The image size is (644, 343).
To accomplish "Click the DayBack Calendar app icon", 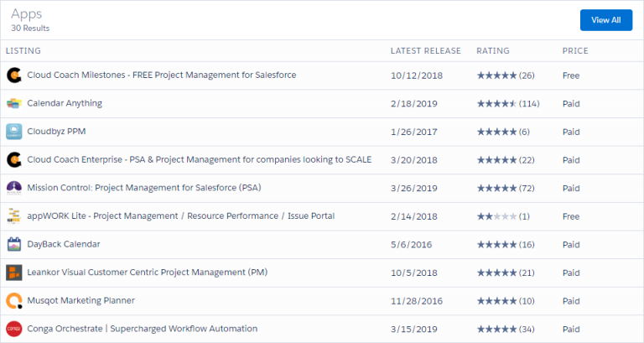I will 14,244.
